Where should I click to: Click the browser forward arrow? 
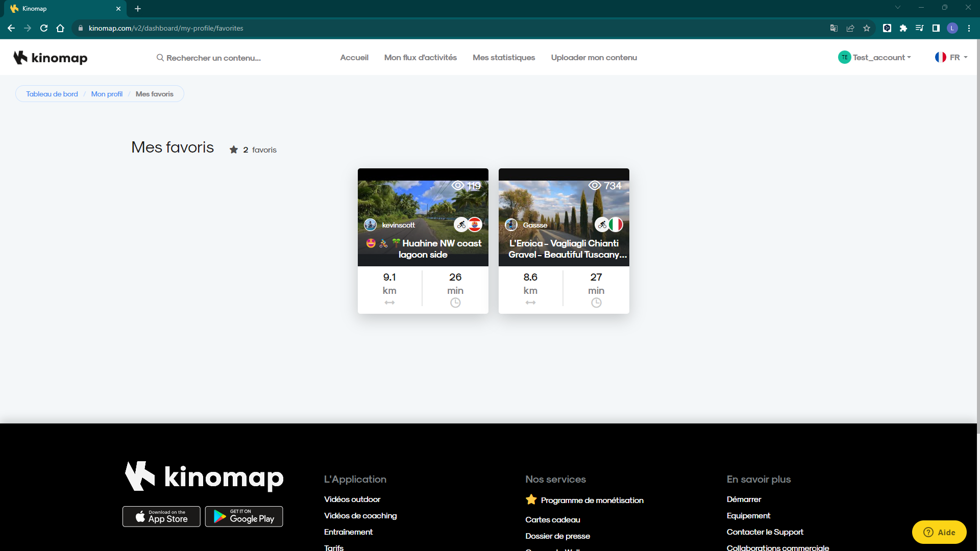[x=28, y=28]
